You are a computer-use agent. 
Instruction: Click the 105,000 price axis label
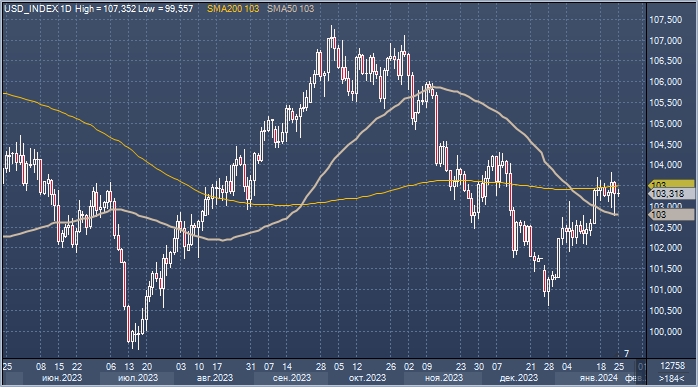coord(666,124)
